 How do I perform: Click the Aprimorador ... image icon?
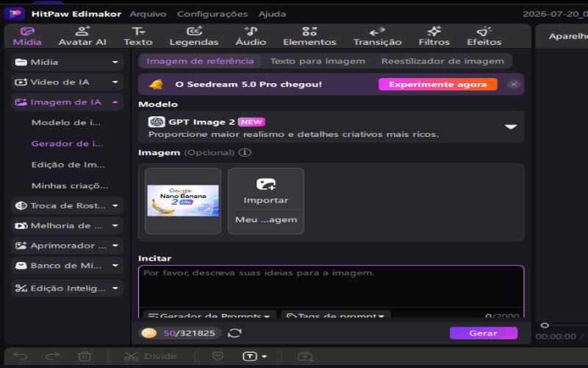[21, 246]
